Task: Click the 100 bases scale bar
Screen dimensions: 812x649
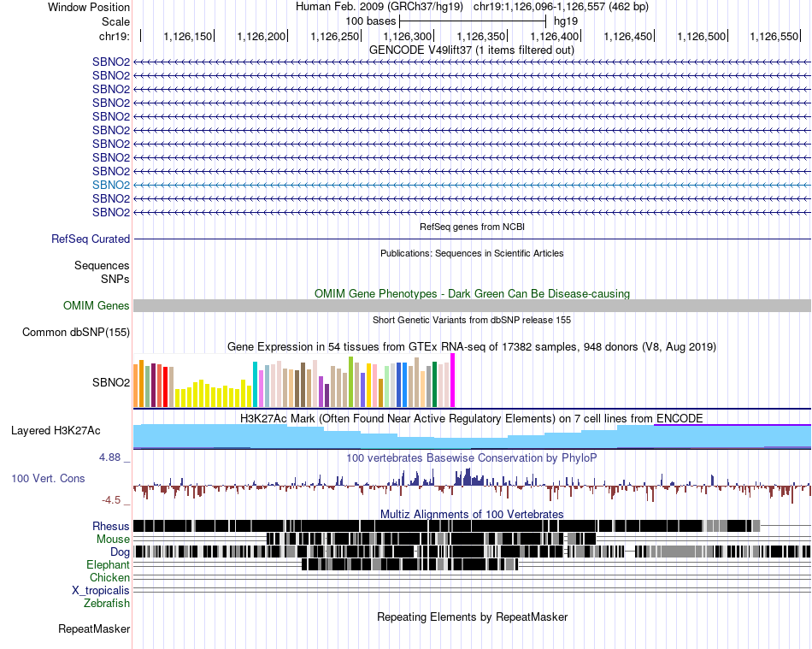Action: click(473, 20)
